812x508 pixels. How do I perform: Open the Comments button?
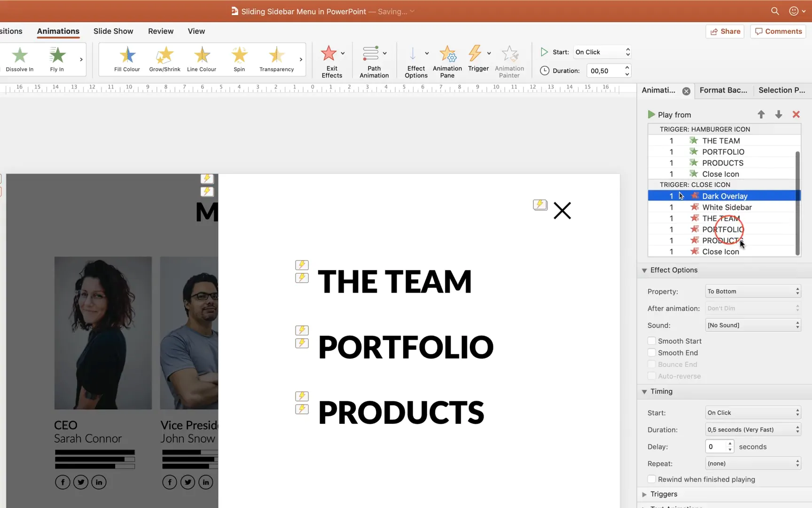pos(778,32)
